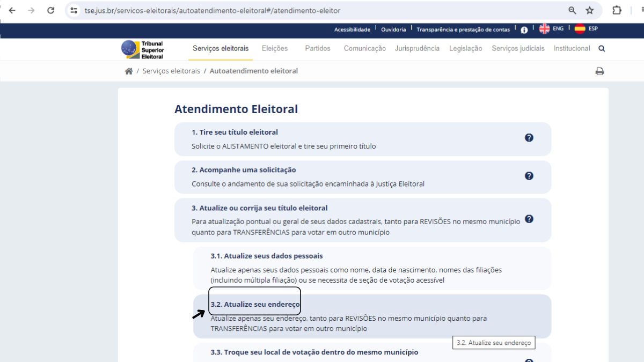This screenshot has height=362, width=644.
Task: Open the Institucional menu
Action: click(x=572, y=48)
